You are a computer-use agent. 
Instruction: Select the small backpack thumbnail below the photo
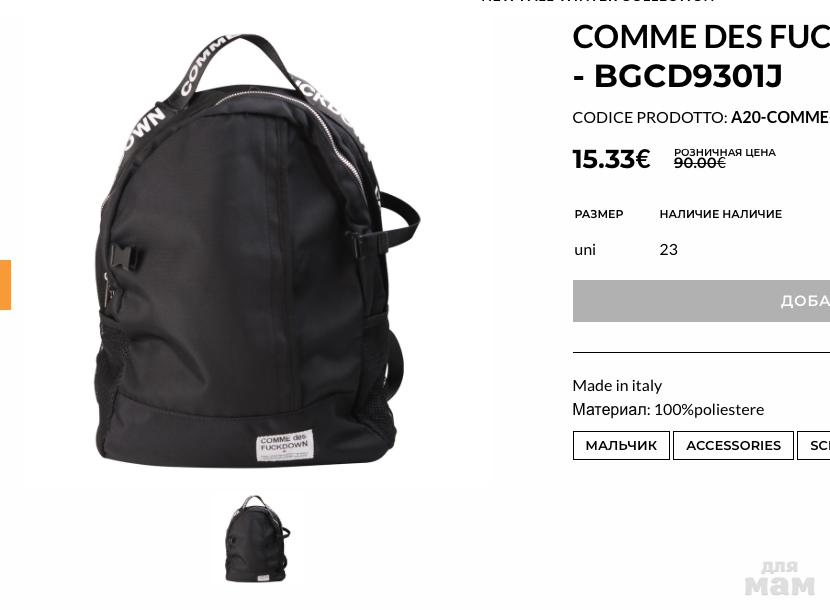(x=258, y=539)
